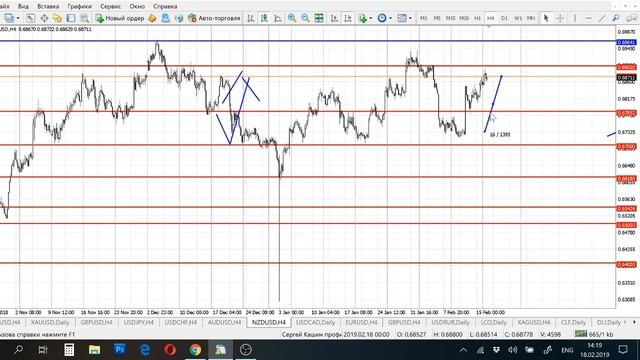The height and width of the screenshot is (360, 640).
Task: Select the H4 timeframe
Action: point(491,18)
